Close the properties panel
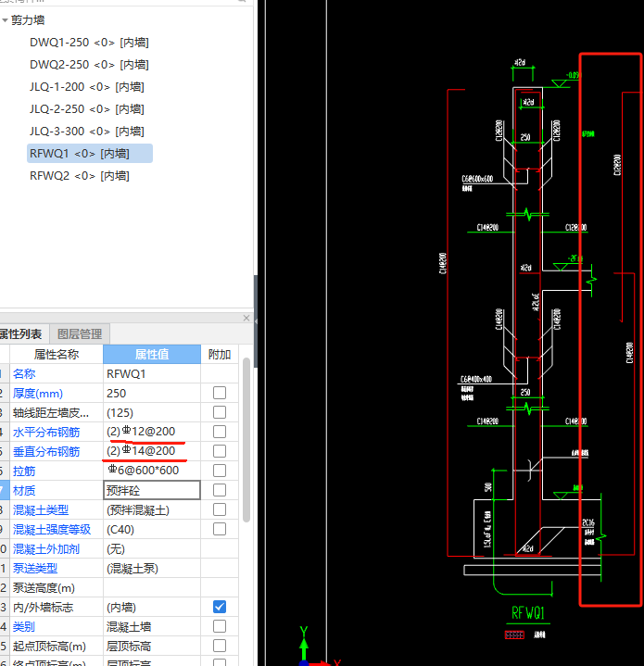The width and height of the screenshot is (644, 666). point(246,318)
